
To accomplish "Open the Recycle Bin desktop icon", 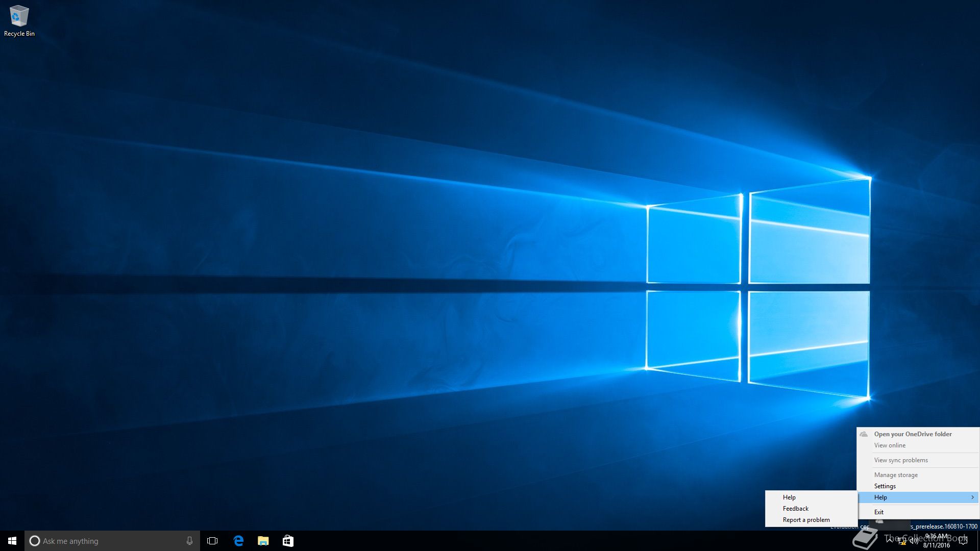I will [19, 21].
